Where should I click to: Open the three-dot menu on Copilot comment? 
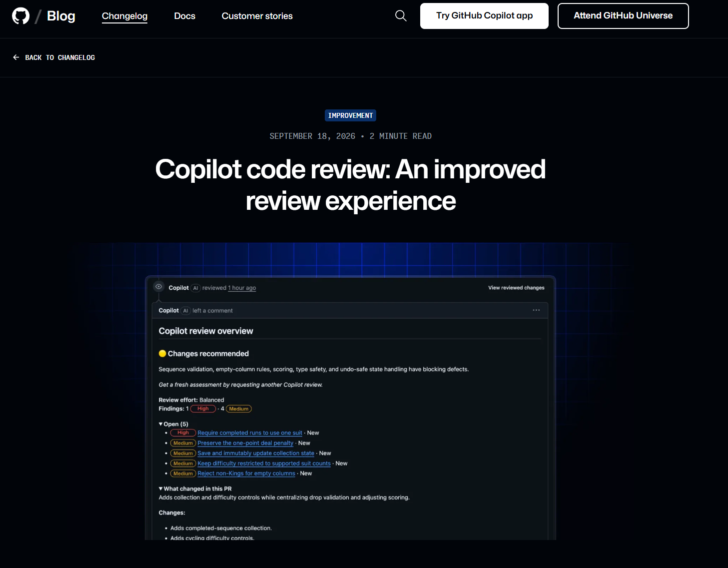[536, 310]
